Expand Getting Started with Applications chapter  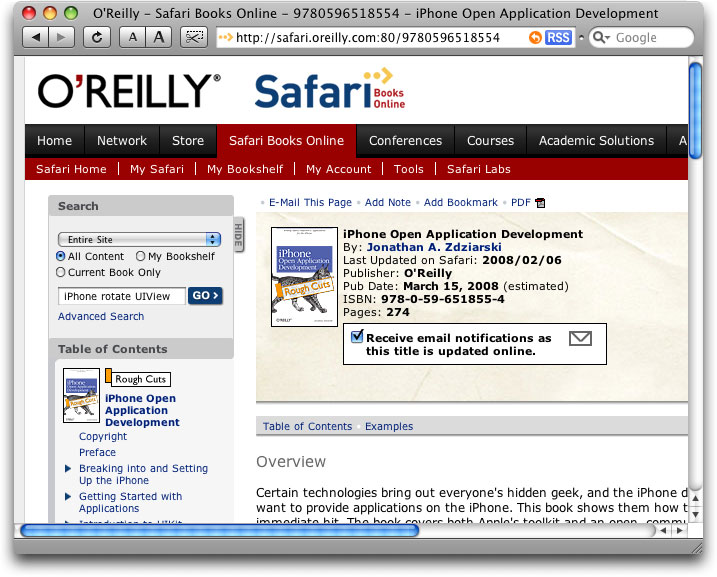[x=68, y=496]
